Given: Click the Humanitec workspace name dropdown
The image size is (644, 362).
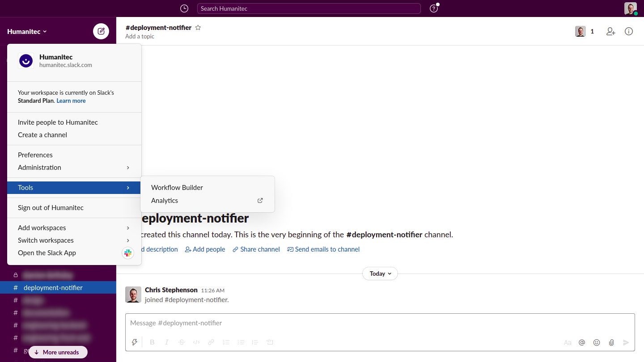Looking at the screenshot, I should (27, 32).
